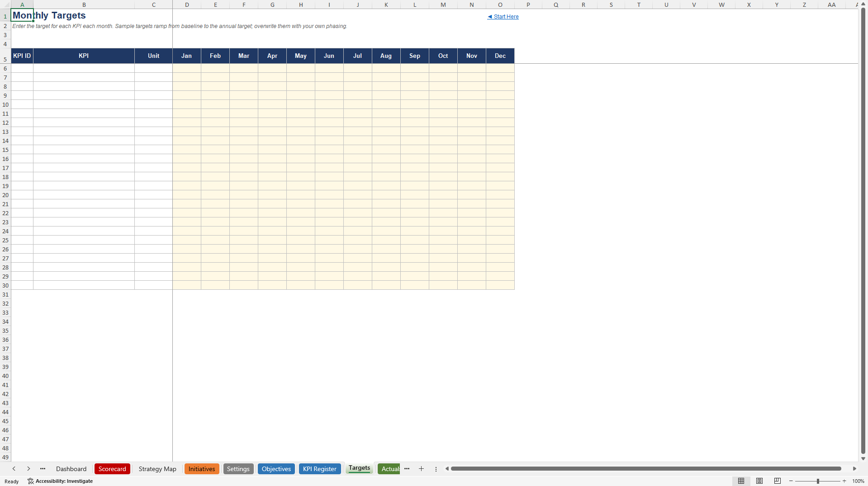The height and width of the screenshot is (486, 868).
Task: Click the next sheet arrow
Action: point(28,469)
